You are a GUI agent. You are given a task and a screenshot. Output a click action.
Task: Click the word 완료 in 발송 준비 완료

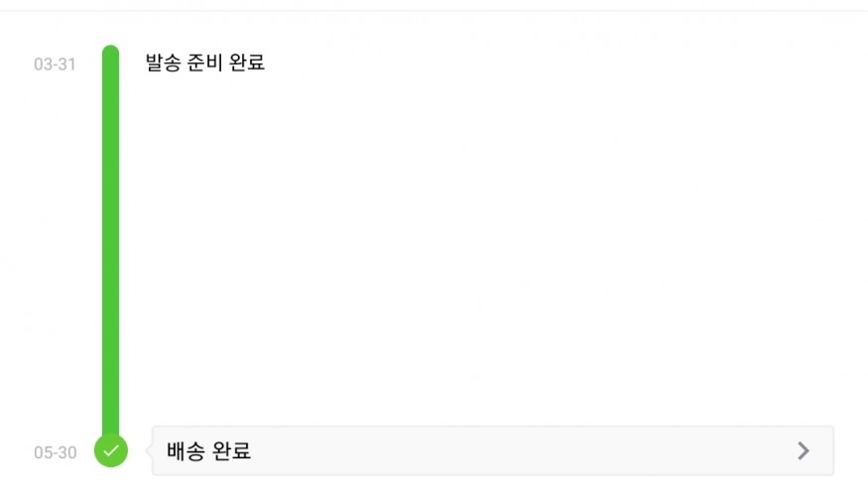click(247, 62)
